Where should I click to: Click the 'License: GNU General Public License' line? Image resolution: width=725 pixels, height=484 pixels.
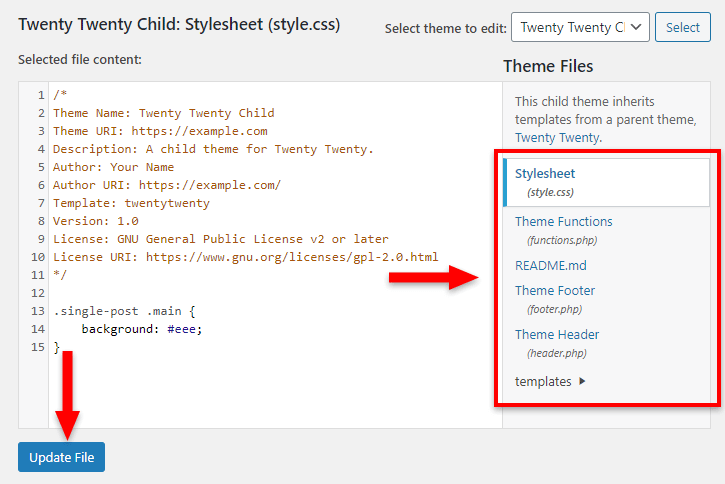click(x=221, y=239)
